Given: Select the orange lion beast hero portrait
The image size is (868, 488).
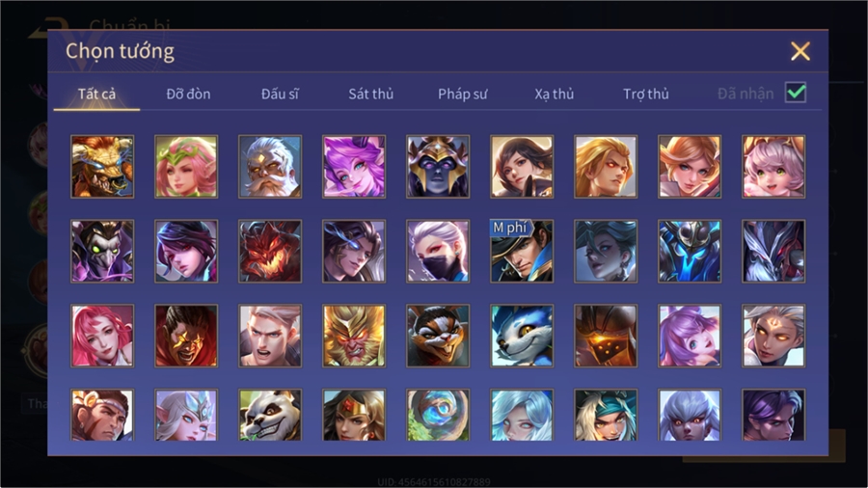Looking at the screenshot, I should (102, 167).
